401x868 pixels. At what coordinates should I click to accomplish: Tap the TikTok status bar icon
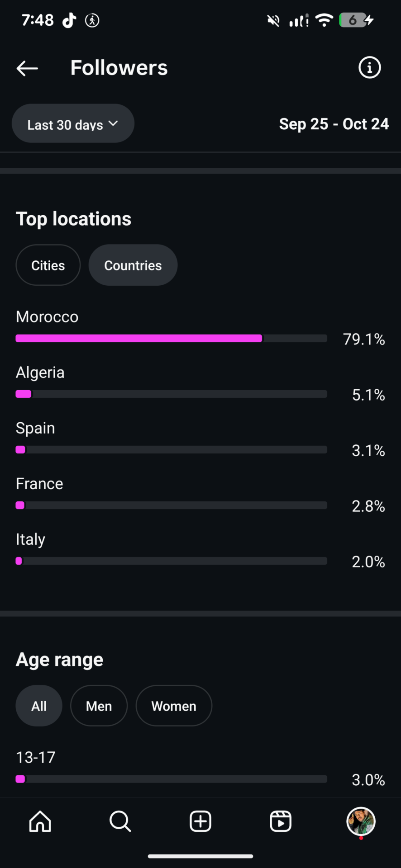(69, 20)
